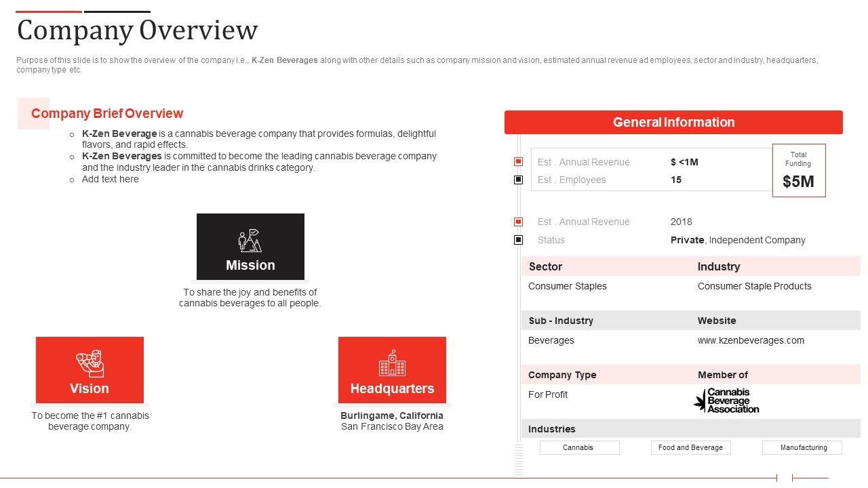Click the Industries heading
The image size is (868, 488).
pyautogui.click(x=552, y=429)
